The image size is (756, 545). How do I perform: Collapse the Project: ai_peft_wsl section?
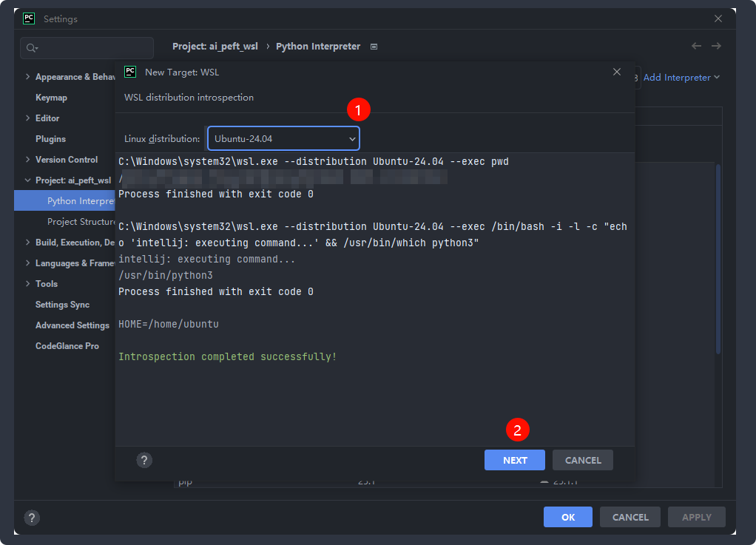coord(27,180)
